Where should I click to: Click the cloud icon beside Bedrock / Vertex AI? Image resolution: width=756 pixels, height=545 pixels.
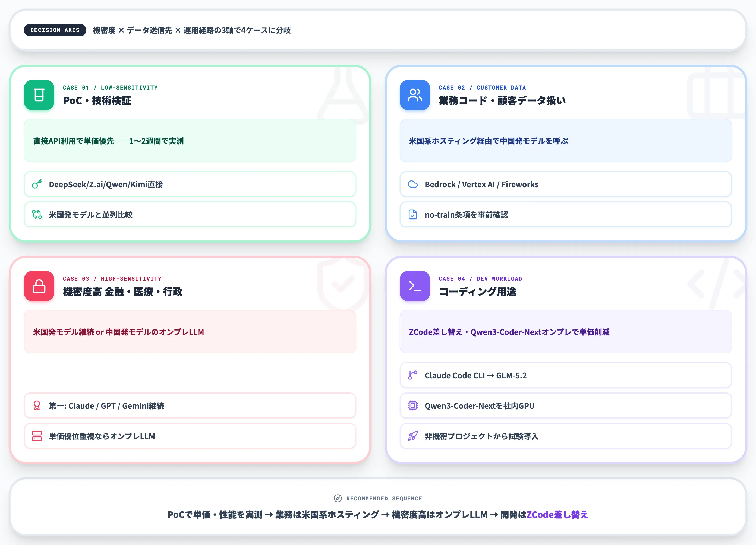coord(413,184)
